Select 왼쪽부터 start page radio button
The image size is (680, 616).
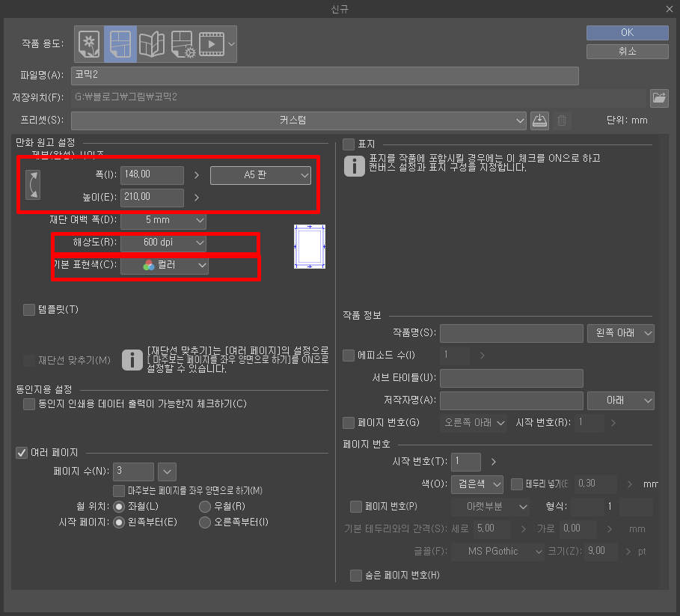119,522
